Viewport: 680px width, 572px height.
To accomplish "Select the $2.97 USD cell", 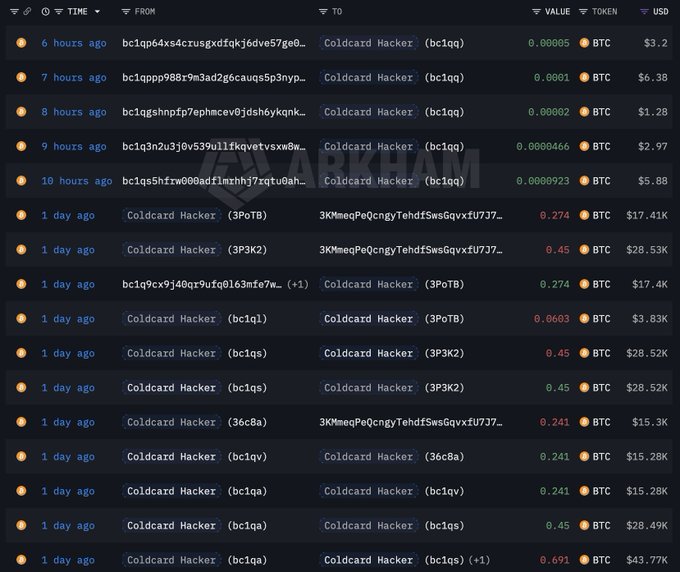I will coord(653,147).
